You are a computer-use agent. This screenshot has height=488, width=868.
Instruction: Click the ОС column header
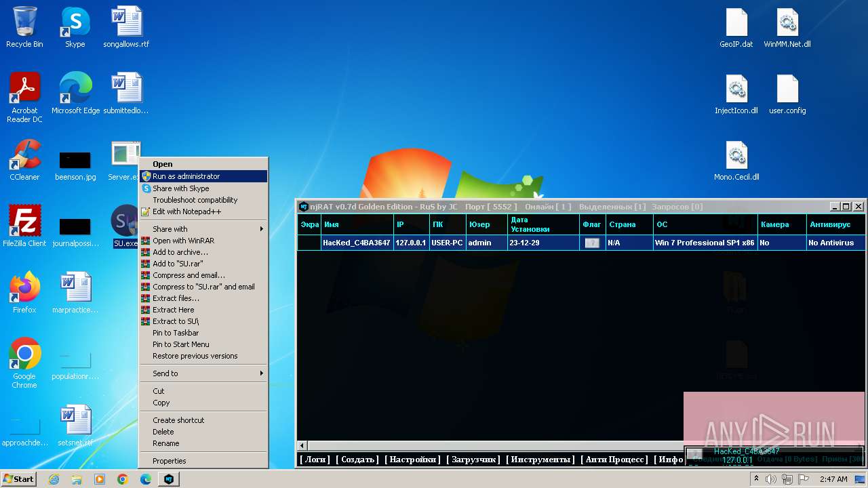pyautogui.click(x=705, y=224)
